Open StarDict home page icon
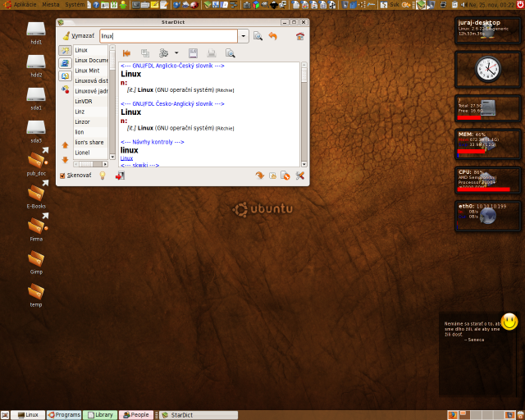The height and width of the screenshot is (420, 525). (x=300, y=36)
